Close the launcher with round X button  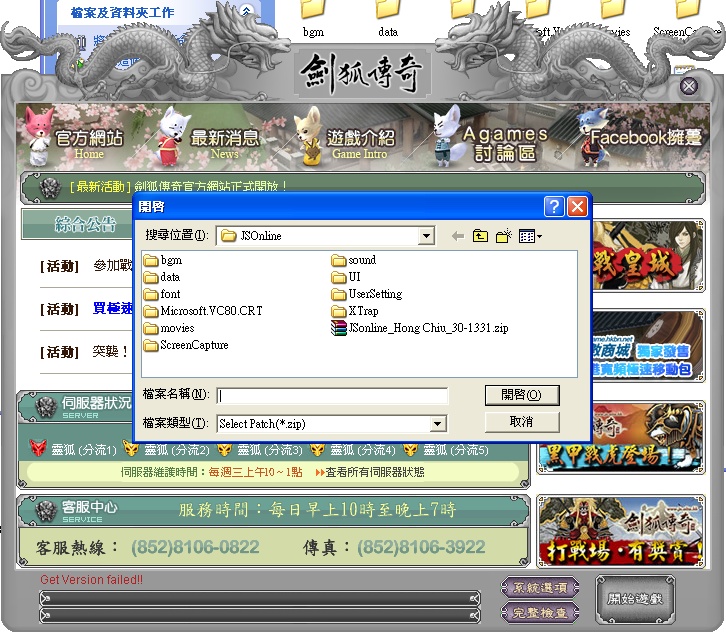tap(688, 86)
